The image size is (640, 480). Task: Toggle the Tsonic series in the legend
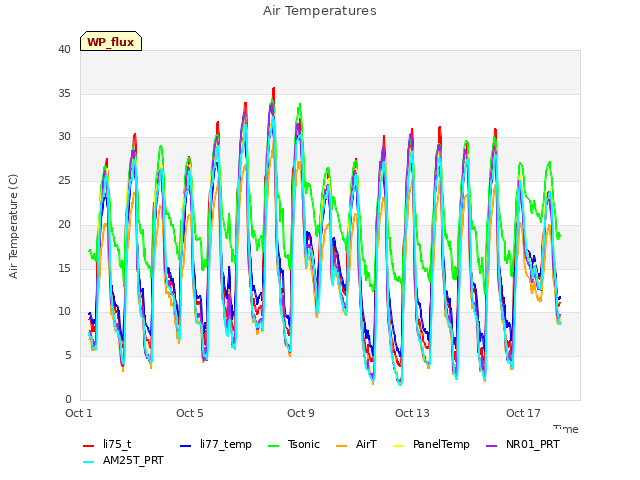pyautogui.click(x=294, y=444)
